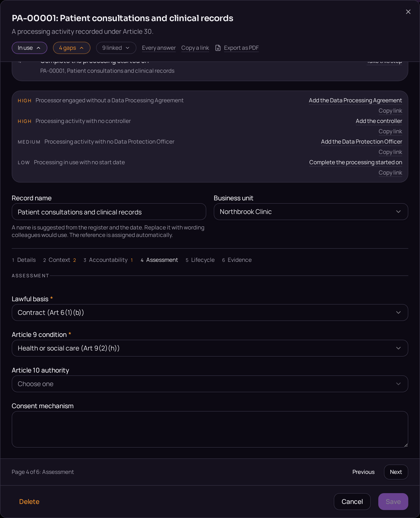Click the Add the controller link
Viewport: 420px width, 518px height.
[379, 121]
